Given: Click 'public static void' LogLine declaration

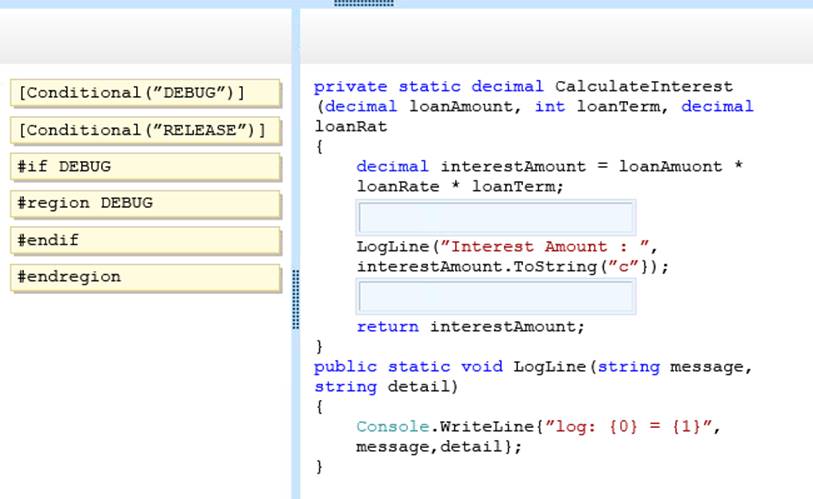Looking at the screenshot, I should (x=408, y=367).
